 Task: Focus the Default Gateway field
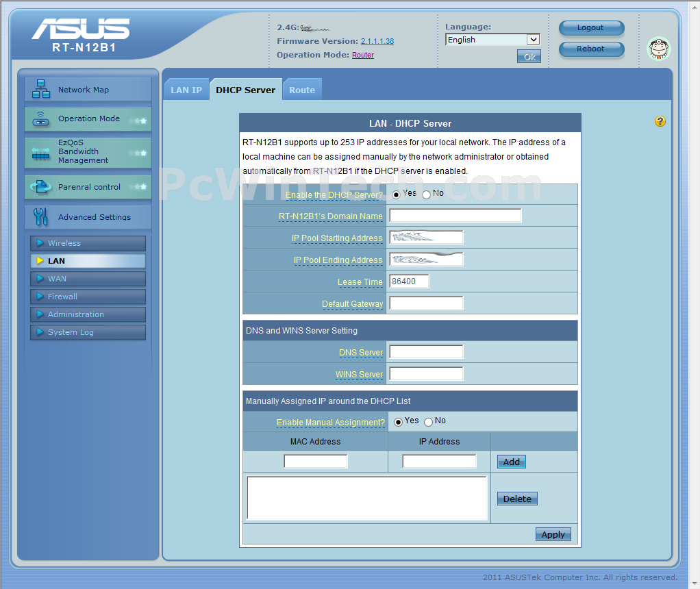(426, 303)
